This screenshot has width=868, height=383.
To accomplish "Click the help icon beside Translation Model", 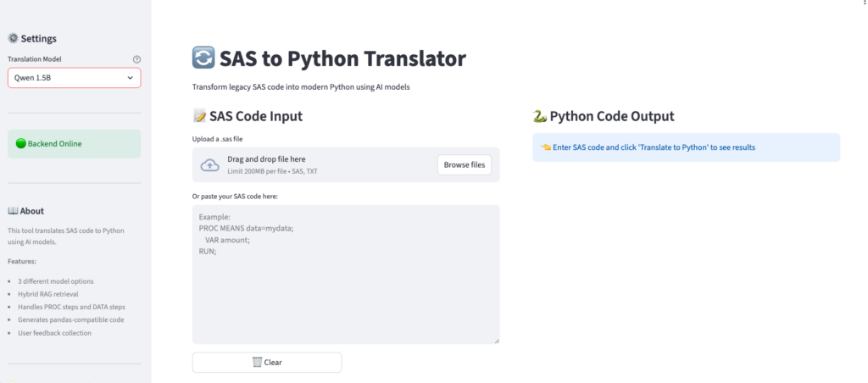I will pyautogui.click(x=136, y=59).
